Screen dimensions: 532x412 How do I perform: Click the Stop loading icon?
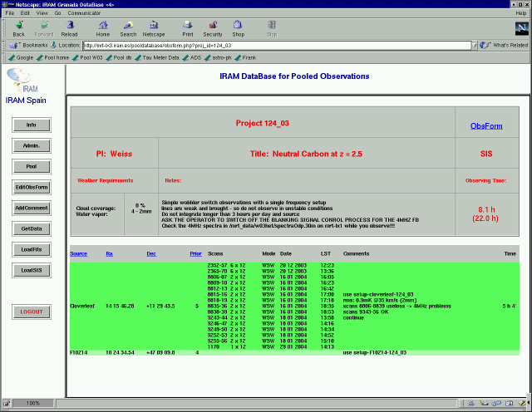click(x=272, y=28)
